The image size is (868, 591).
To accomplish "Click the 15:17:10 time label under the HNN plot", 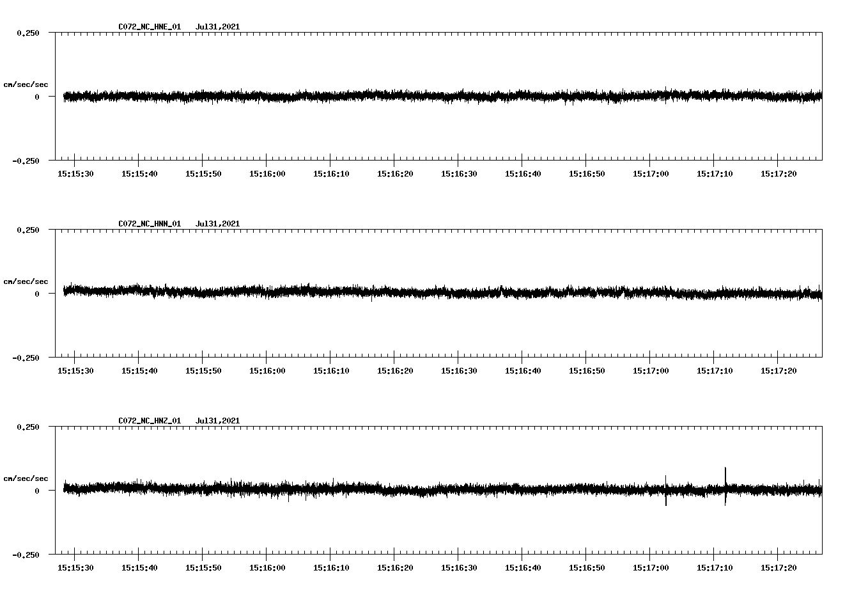I will click(715, 371).
